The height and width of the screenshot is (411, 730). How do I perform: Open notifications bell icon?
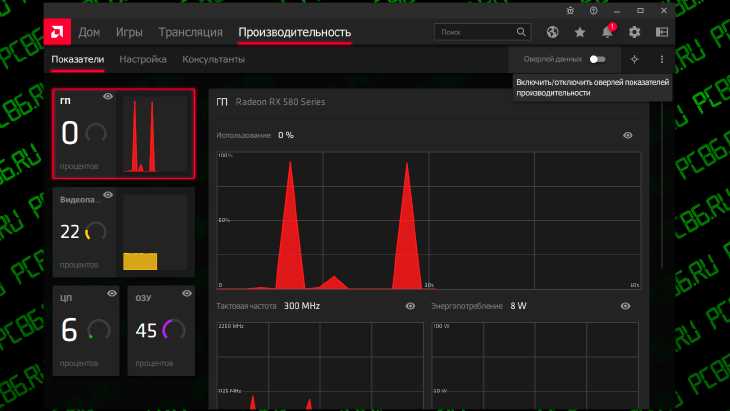(607, 32)
